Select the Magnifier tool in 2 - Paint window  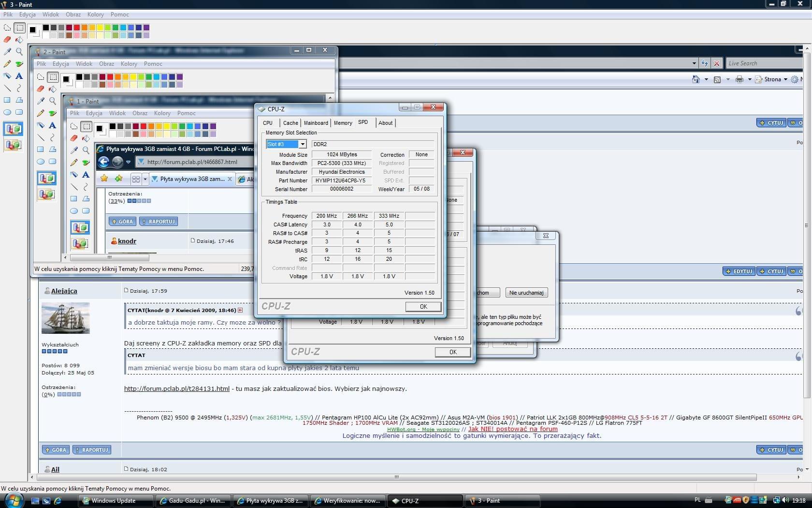pyautogui.click(x=53, y=101)
